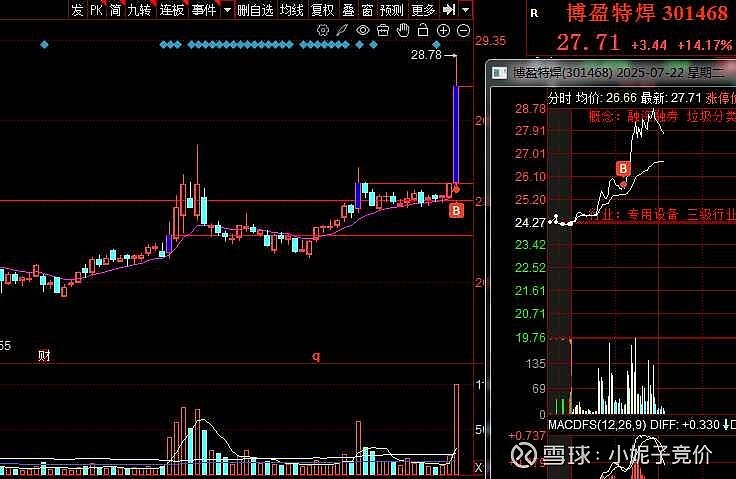This screenshot has height=479, width=736.
Task: Open the 预测 forecast tool
Action: pos(391,9)
